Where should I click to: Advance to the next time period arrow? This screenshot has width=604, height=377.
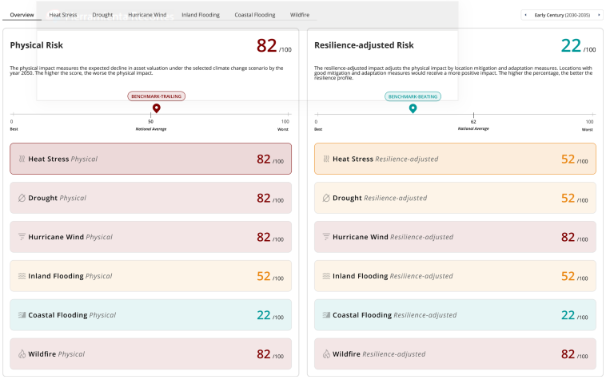[598, 15]
